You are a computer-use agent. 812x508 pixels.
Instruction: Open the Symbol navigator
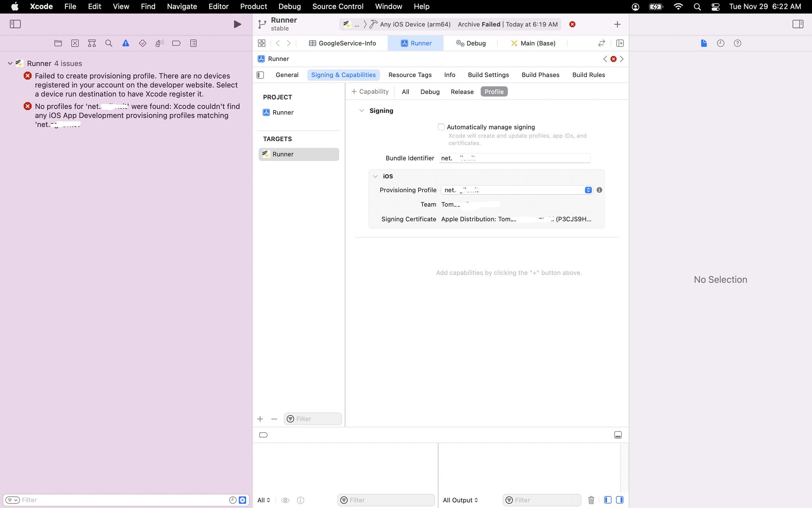(92, 43)
